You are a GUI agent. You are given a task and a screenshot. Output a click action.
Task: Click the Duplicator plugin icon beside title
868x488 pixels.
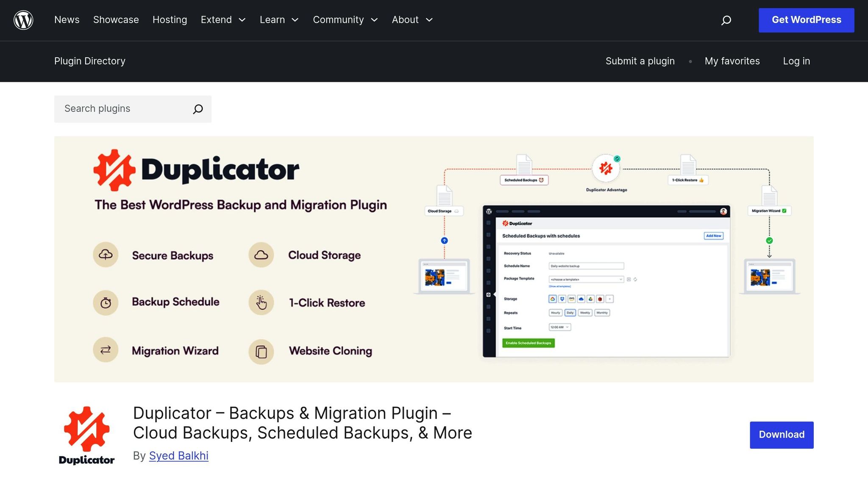coord(86,435)
